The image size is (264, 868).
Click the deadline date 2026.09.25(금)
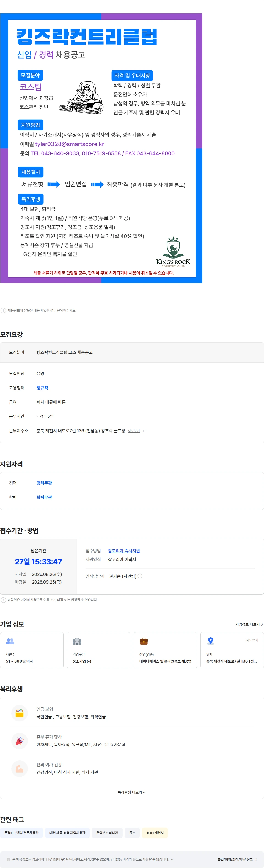[x=47, y=582]
